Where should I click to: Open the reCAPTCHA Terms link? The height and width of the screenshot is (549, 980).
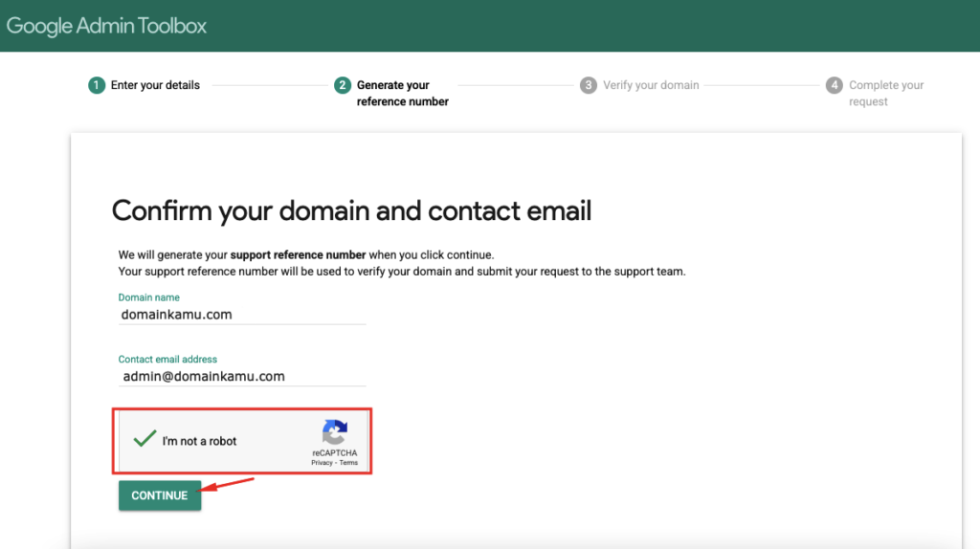348,463
